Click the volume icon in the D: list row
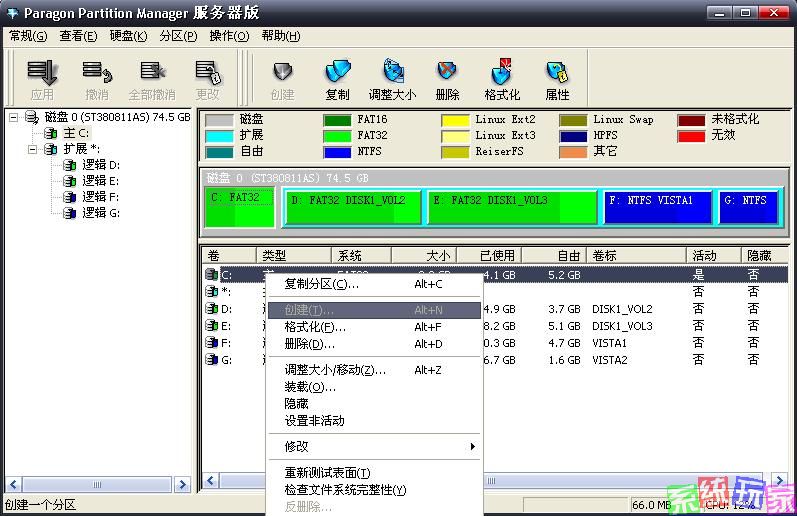This screenshot has width=797, height=516. point(211,309)
